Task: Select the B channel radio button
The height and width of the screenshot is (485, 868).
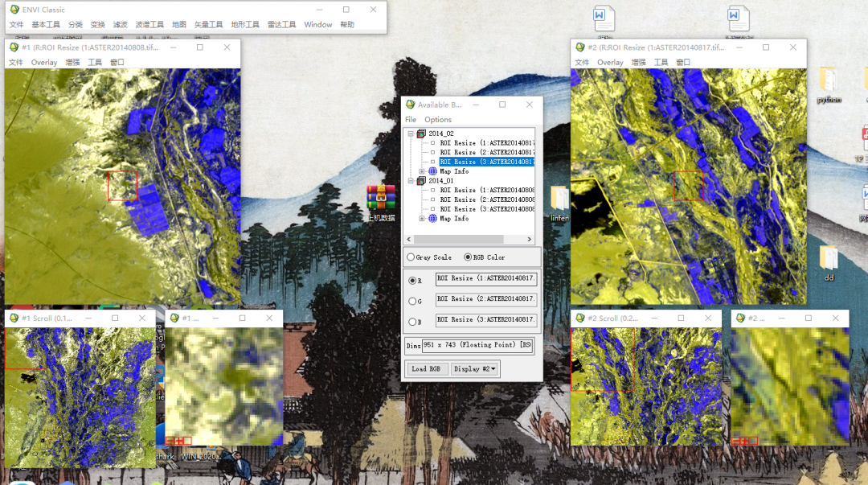Action: click(411, 322)
